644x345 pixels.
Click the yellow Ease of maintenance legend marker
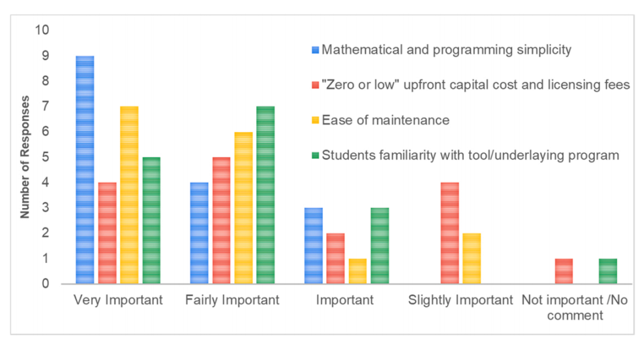[x=315, y=120]
